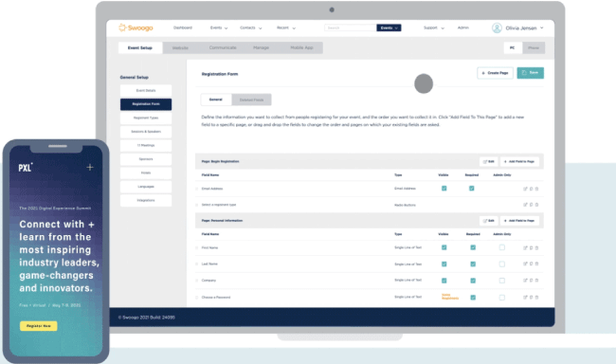
Task: Click edit icon for First Name row
Action: click(x=525, y=247)
